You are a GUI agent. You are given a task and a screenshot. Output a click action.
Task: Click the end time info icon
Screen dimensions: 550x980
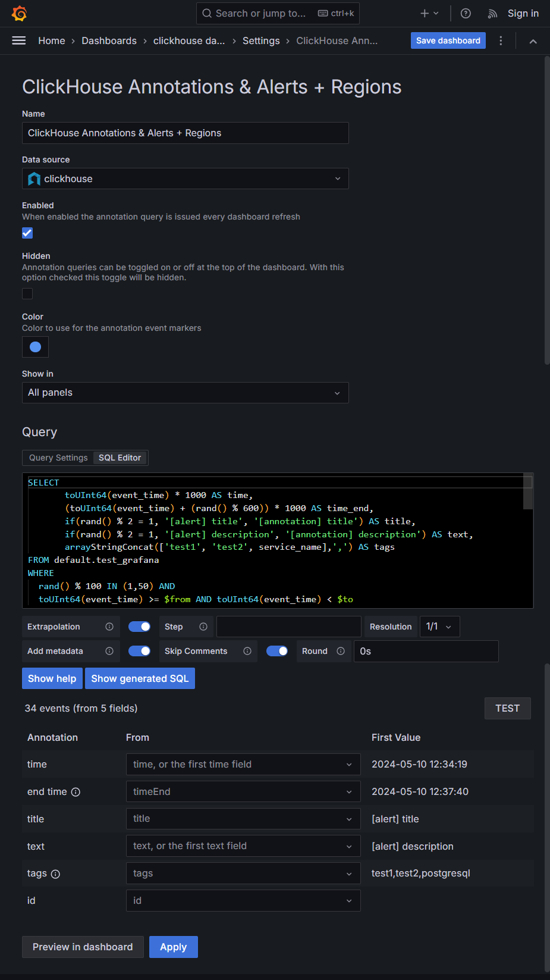point(76,792)
